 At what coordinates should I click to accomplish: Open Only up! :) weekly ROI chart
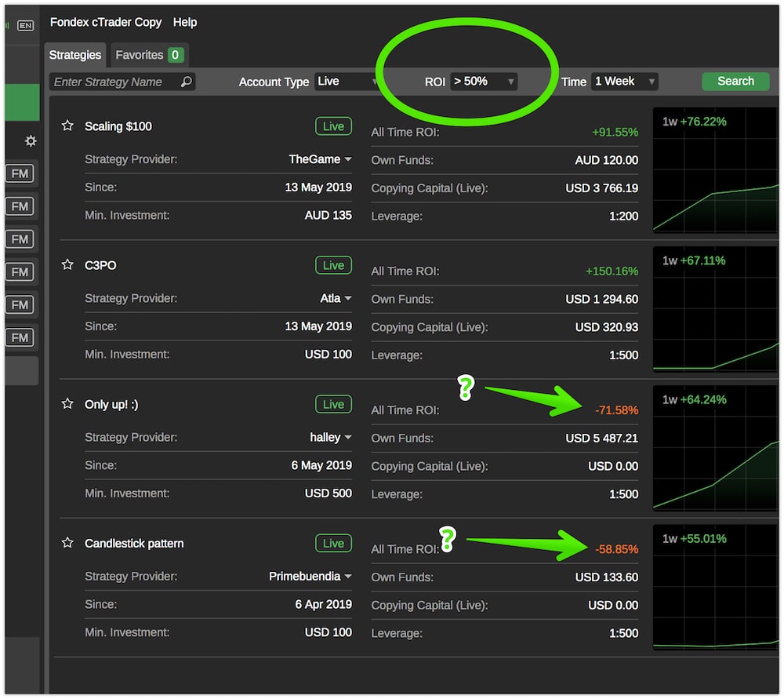(x=716, y=448)
